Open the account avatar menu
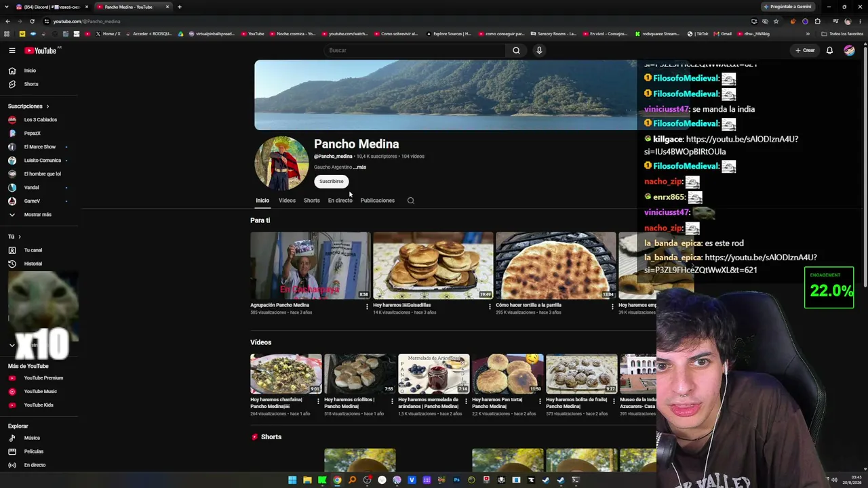 pyautogui.click(x=849, y=50)
